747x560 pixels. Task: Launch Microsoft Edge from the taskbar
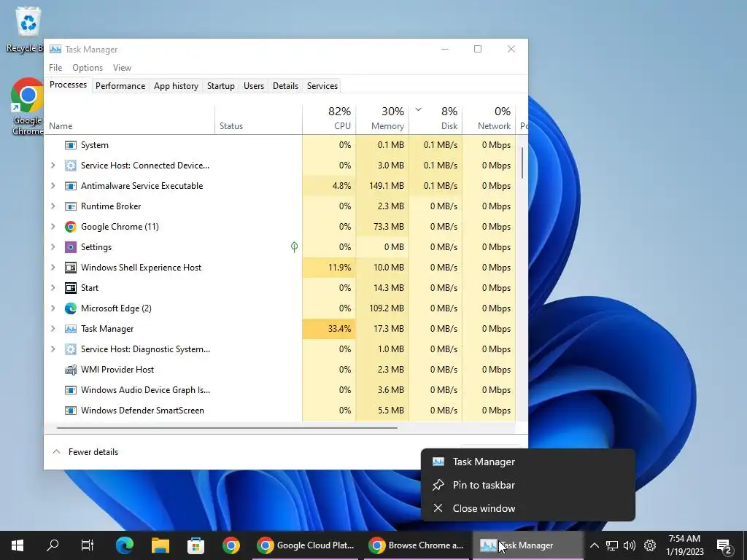point(124,545)
